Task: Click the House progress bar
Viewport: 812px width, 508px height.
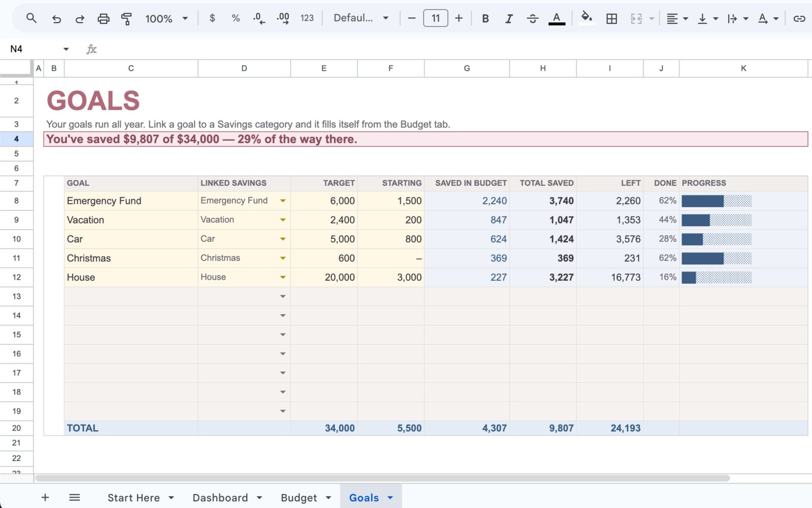Action: point(716,277)
